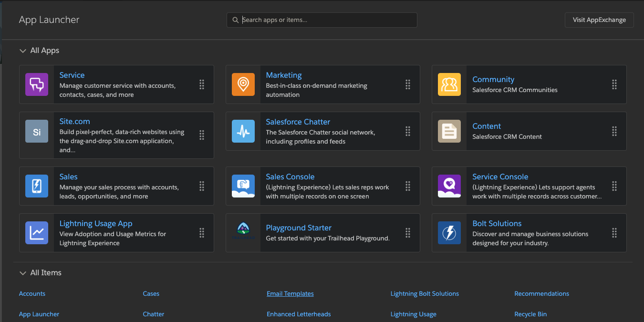
Task: Click the yellow Community people icon
Action: click(x=449, y=84)
